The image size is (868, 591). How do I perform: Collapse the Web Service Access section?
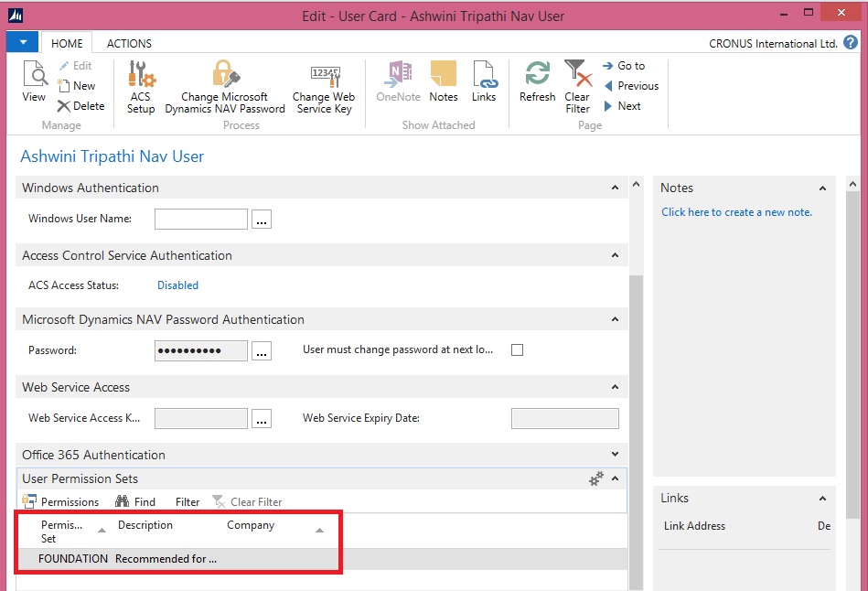tap(616, 387)
